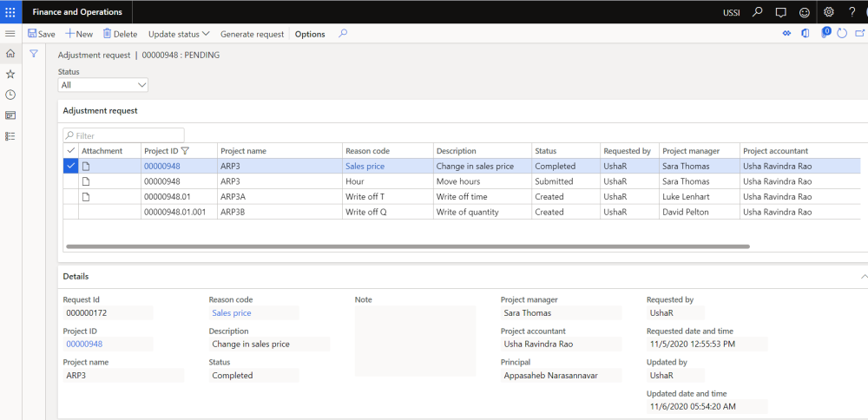Open the app launcher waffle icon
Viewport: 868px width, 420px height.
pos(10,12)
